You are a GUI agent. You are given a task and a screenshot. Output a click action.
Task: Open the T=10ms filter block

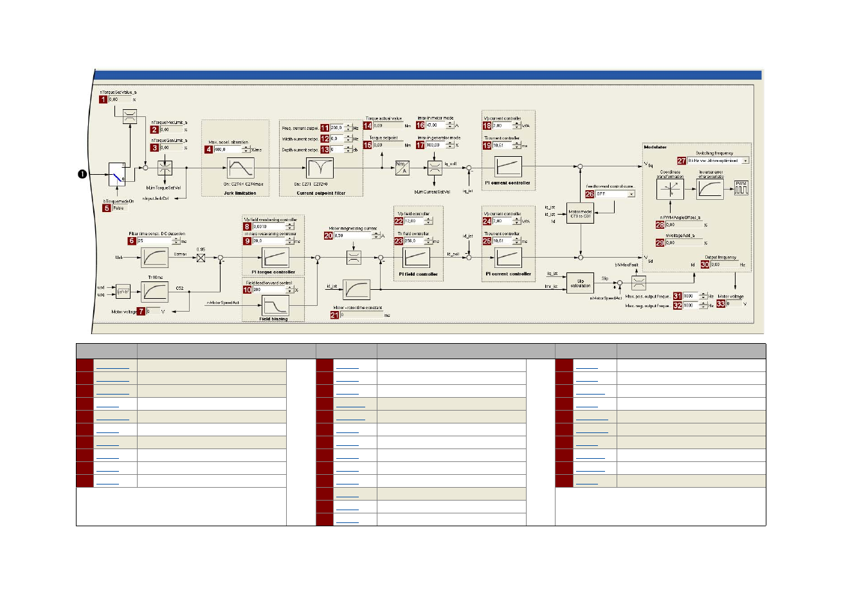154,292
